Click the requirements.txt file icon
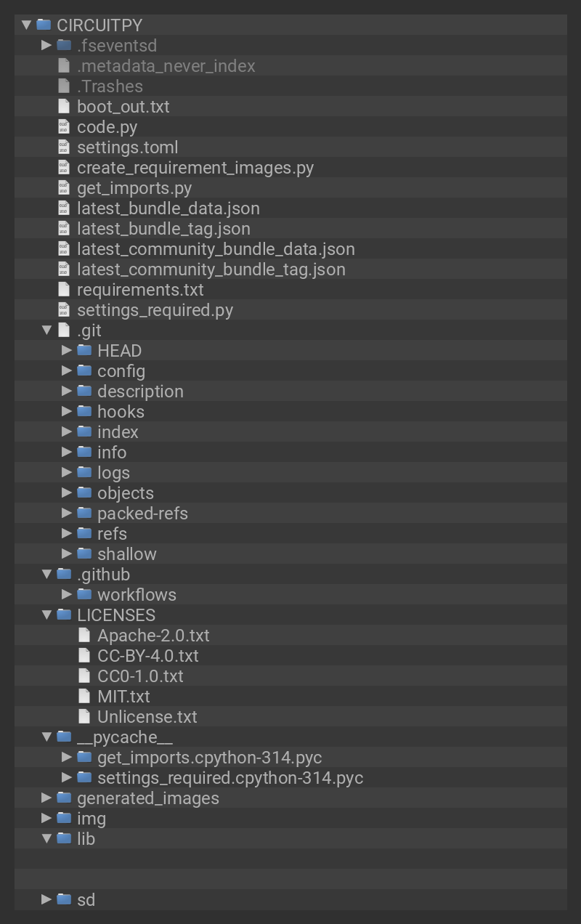This screenshot has height=924, width=581. [x=64, y=290]
